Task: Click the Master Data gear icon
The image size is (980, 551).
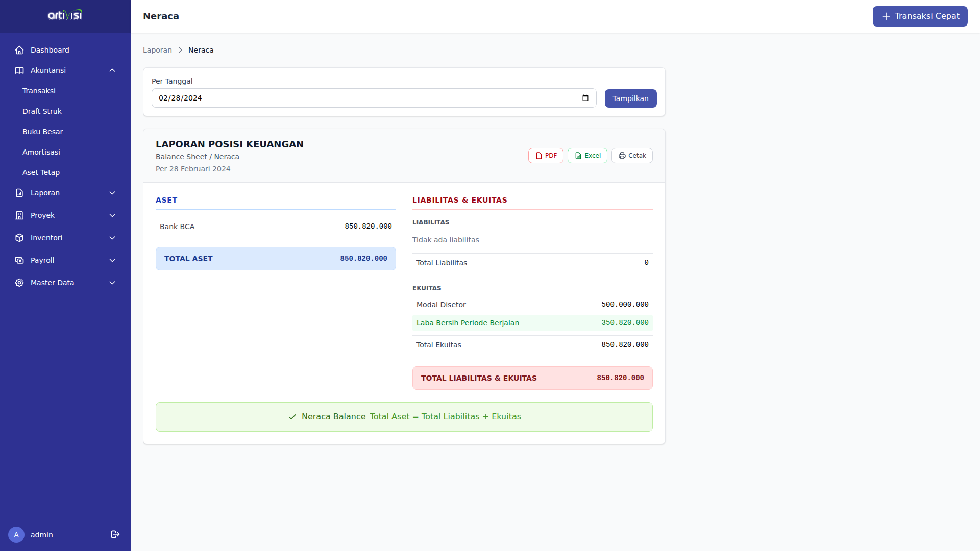Action: point(19,283)
